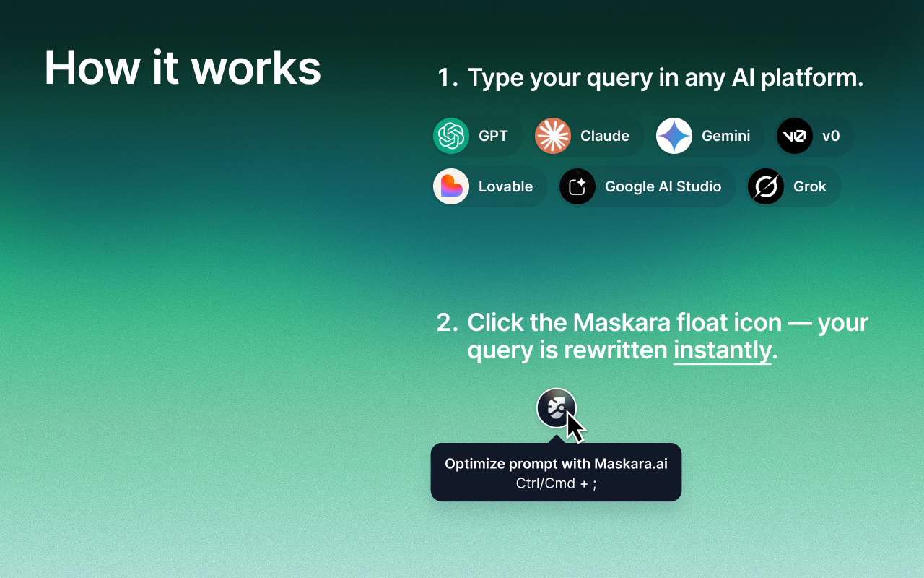Select the Claude starburst icon
924x578 pixels.
click(552, 136)
